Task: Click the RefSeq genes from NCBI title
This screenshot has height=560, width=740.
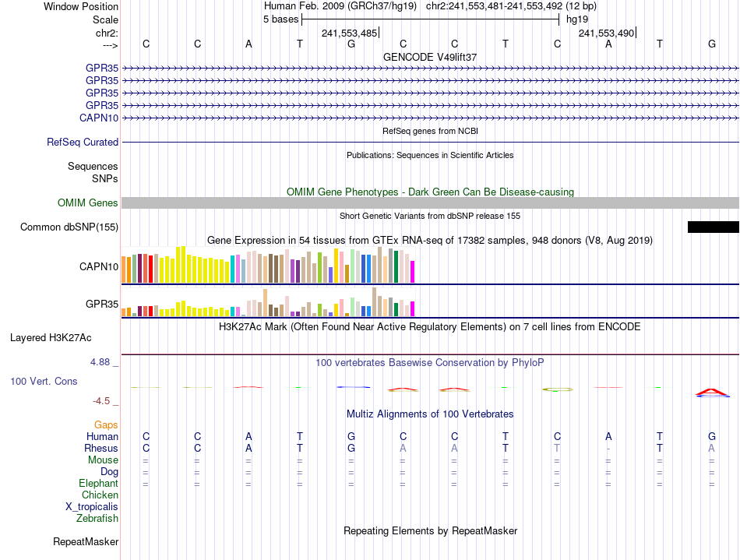Action: pos(430,131)
